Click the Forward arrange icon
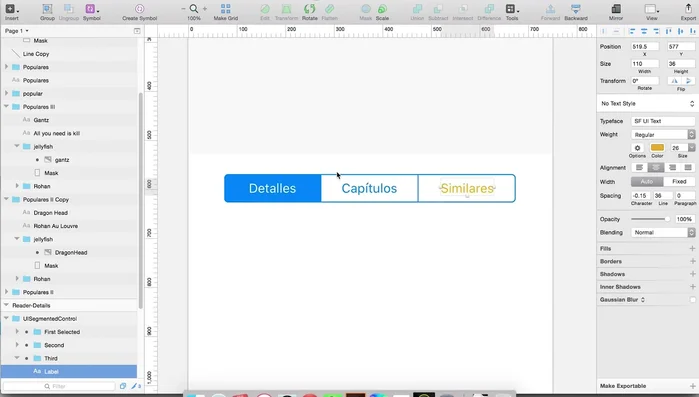 click(x=550, y=9)
